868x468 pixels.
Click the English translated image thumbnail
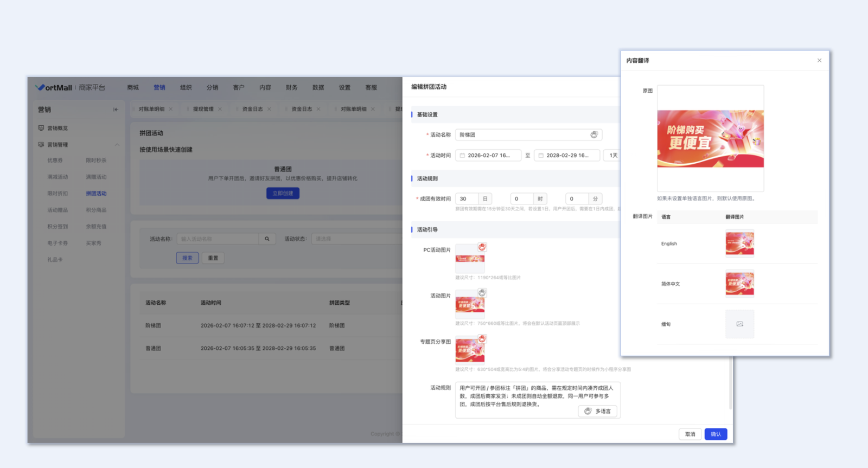739,243
